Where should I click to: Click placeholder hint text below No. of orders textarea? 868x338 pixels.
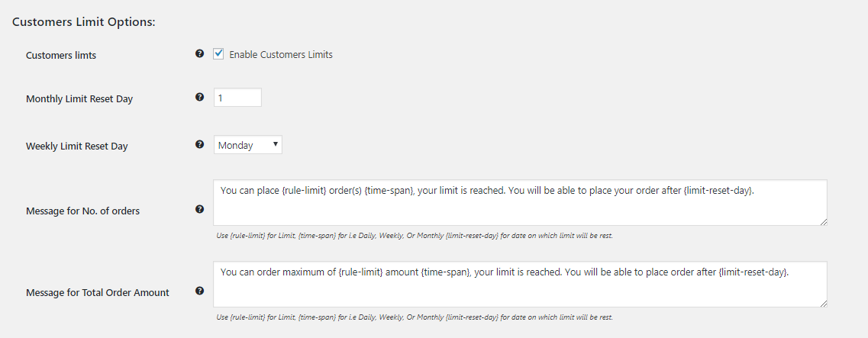point(414,236)
